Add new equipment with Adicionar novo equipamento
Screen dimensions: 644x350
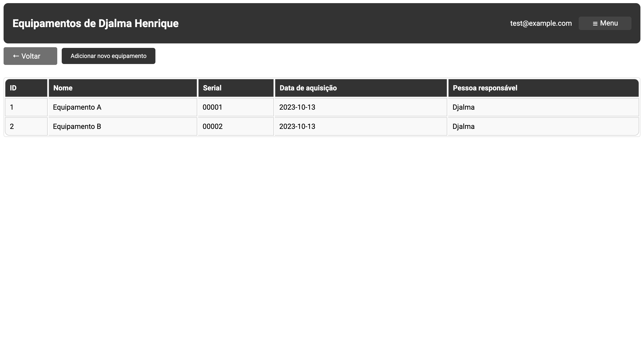108,56
